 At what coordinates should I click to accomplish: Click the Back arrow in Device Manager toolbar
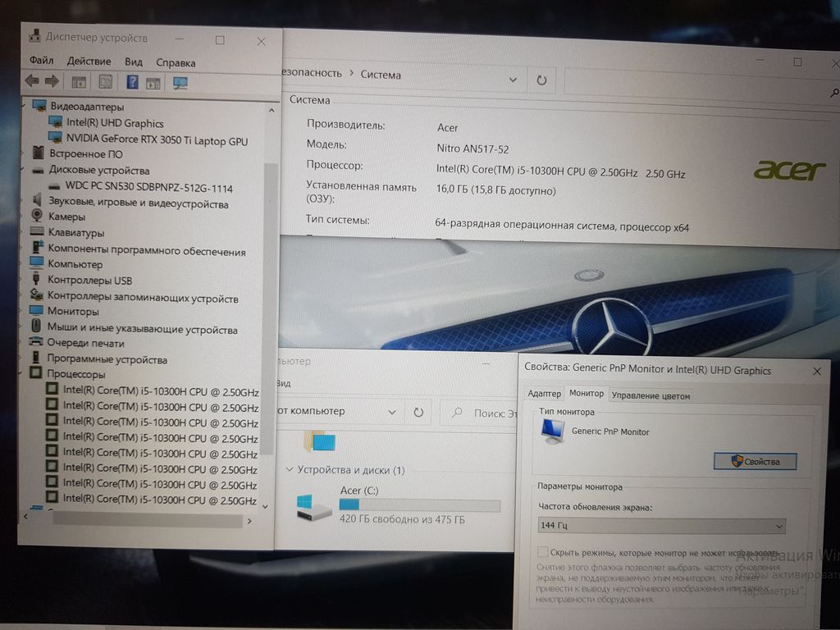[32, 81]
